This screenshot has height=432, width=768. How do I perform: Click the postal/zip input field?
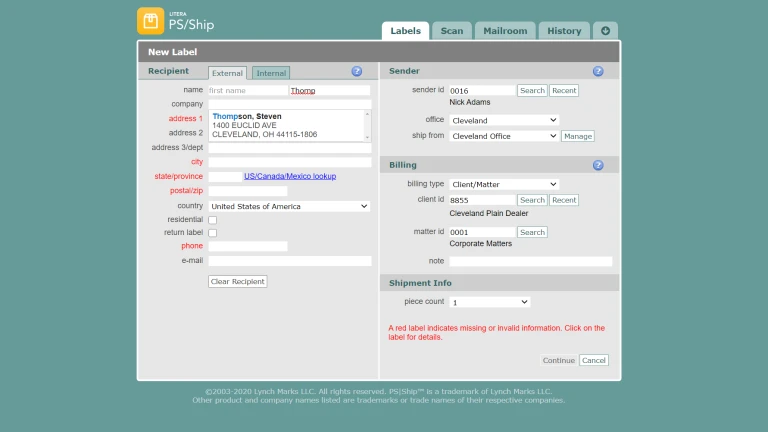(x=248, y=191)
